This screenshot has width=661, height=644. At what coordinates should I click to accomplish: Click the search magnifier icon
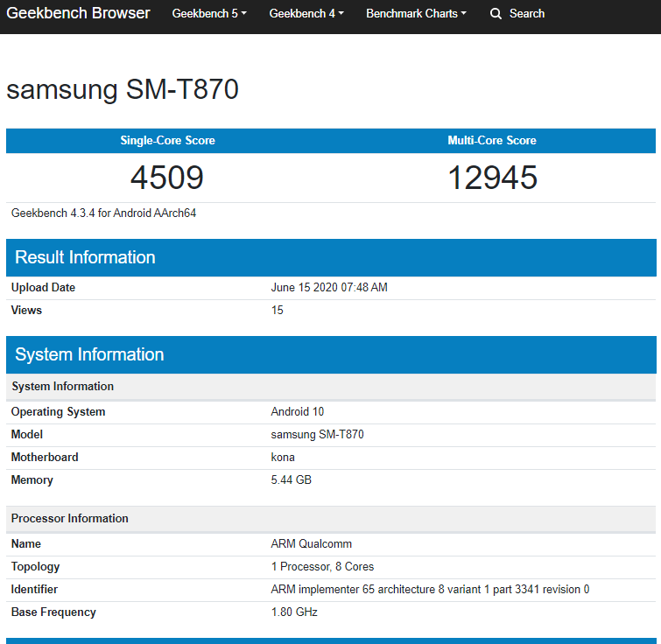(x=496, y=14)
